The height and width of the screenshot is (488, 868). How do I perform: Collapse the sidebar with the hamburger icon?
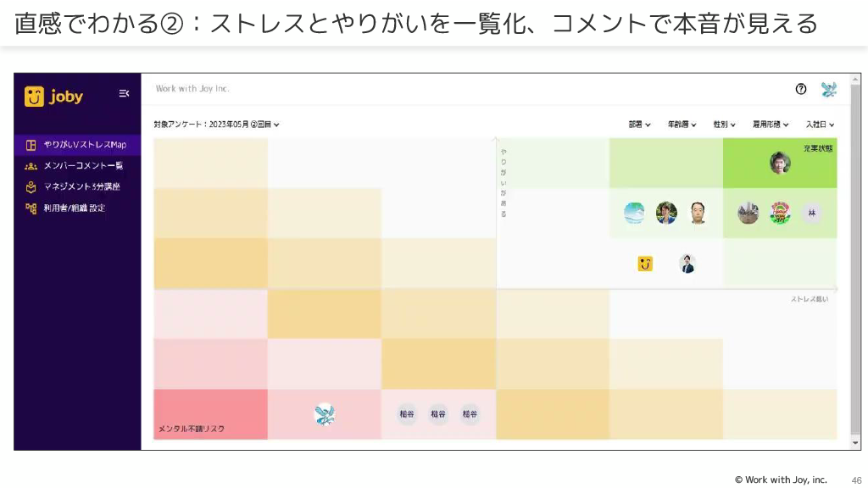(x=124, y=94)
